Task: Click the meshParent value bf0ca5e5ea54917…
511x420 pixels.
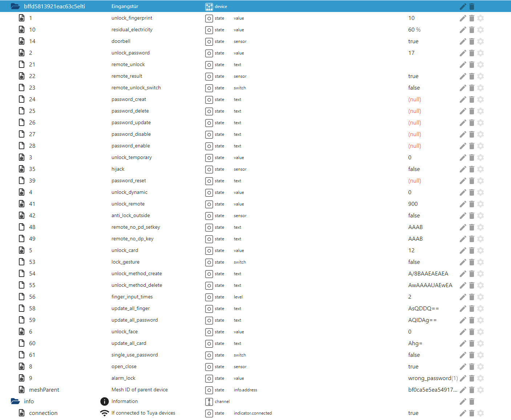Action: 433,390
